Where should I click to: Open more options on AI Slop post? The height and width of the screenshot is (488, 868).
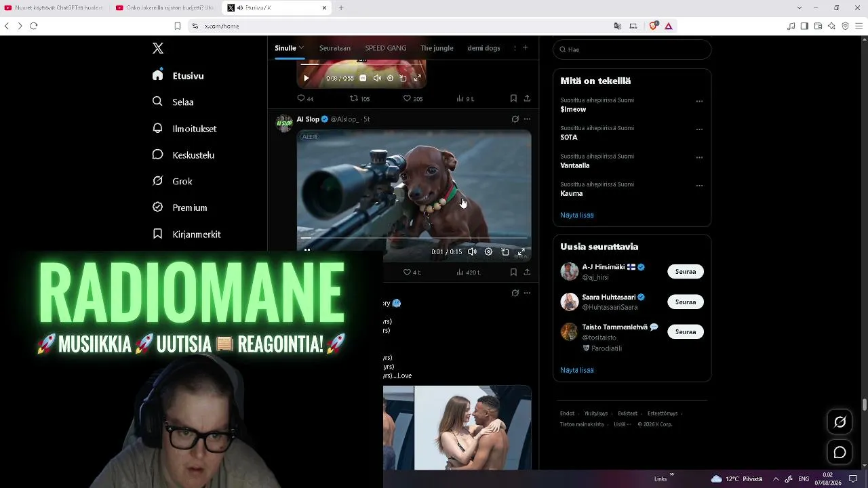[527, 119]
